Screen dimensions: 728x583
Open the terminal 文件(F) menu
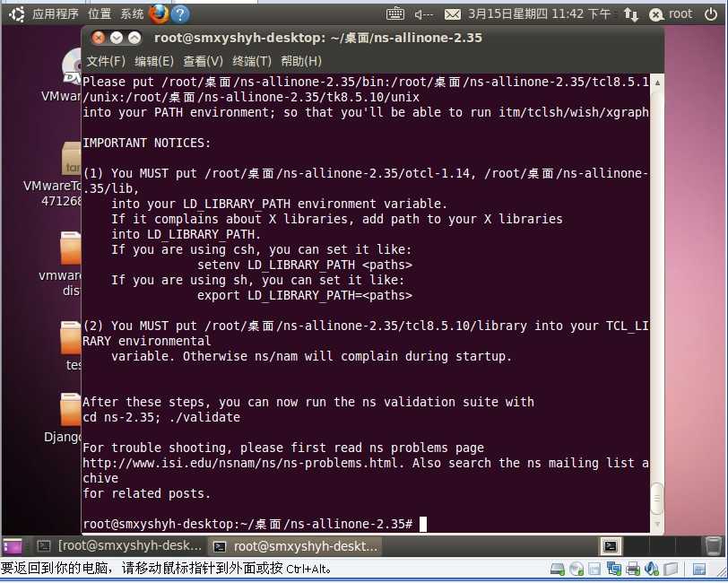(x=106, y=61)
